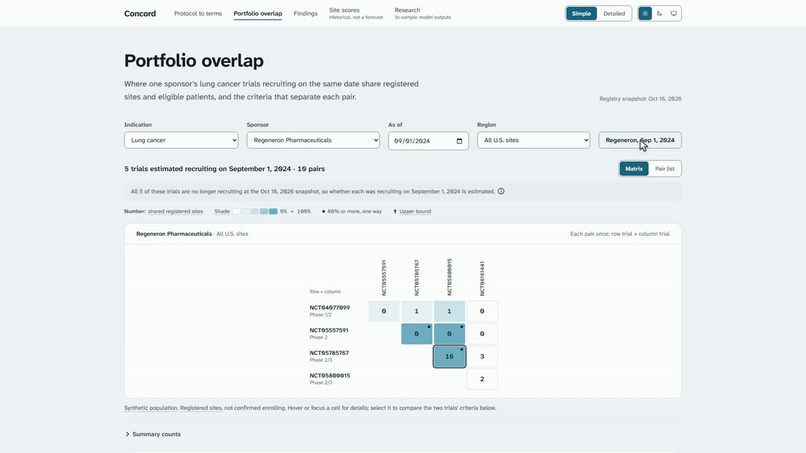Click the Concord logo

pyautogui.click(x=140, y=13)
